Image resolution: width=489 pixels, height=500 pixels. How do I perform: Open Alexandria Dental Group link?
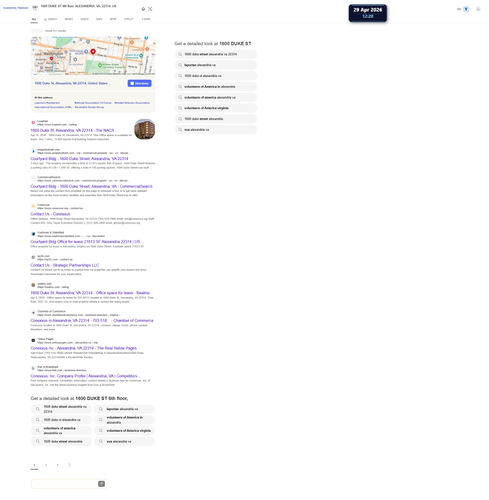coord(89,107)
